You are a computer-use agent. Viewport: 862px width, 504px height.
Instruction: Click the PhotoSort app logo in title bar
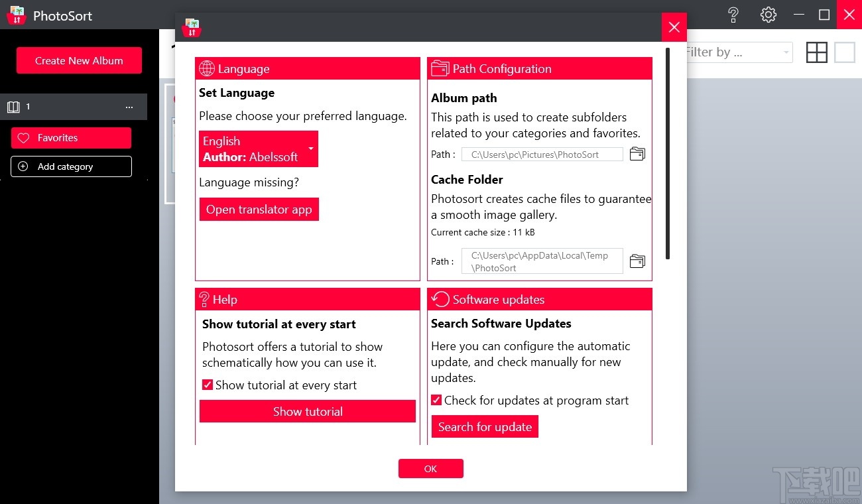pyautogui.click(x=16, y=15)
